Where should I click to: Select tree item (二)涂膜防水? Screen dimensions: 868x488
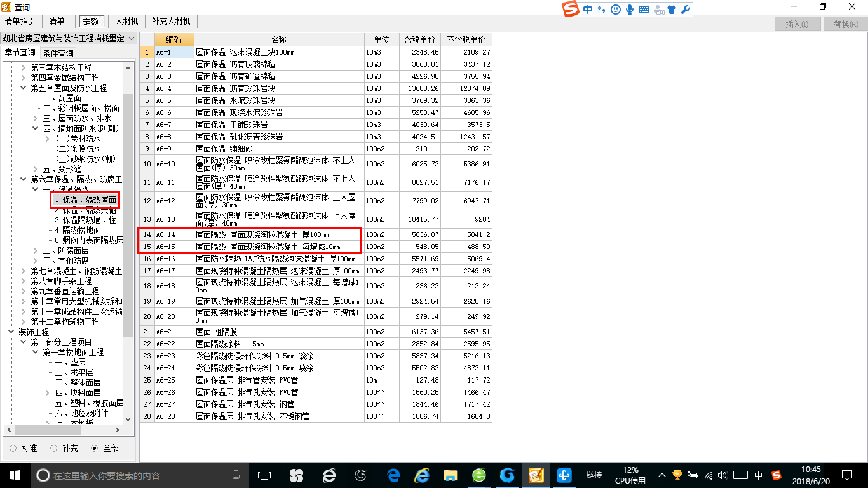[x=78, y=149]
